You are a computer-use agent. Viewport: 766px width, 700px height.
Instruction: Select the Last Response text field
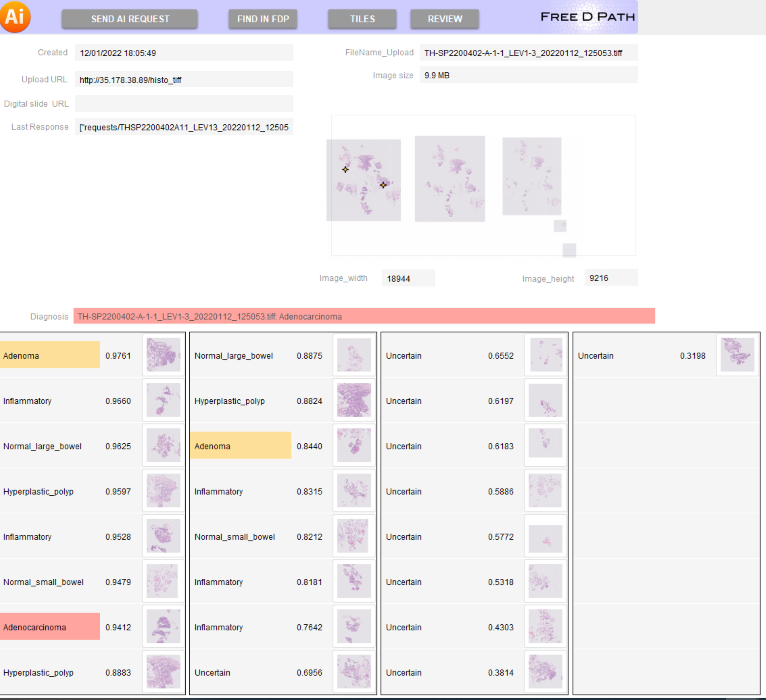click(x=184, y=127)
